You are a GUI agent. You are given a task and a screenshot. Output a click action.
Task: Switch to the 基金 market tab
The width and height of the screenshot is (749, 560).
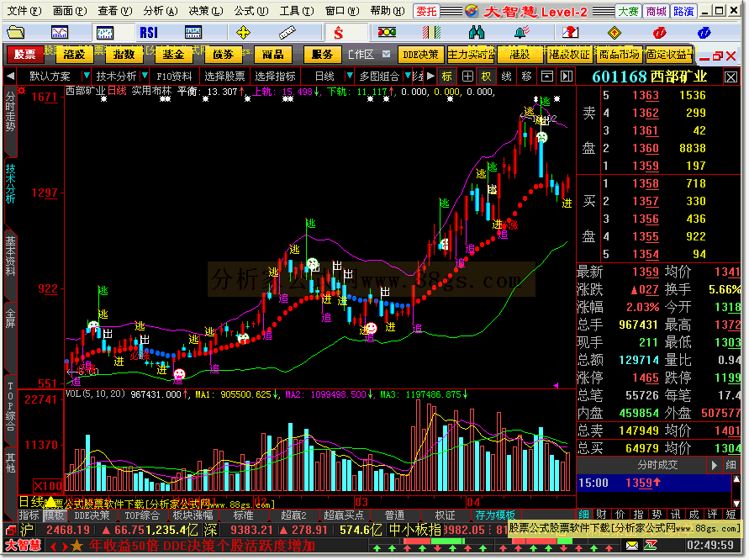(173, 54)
